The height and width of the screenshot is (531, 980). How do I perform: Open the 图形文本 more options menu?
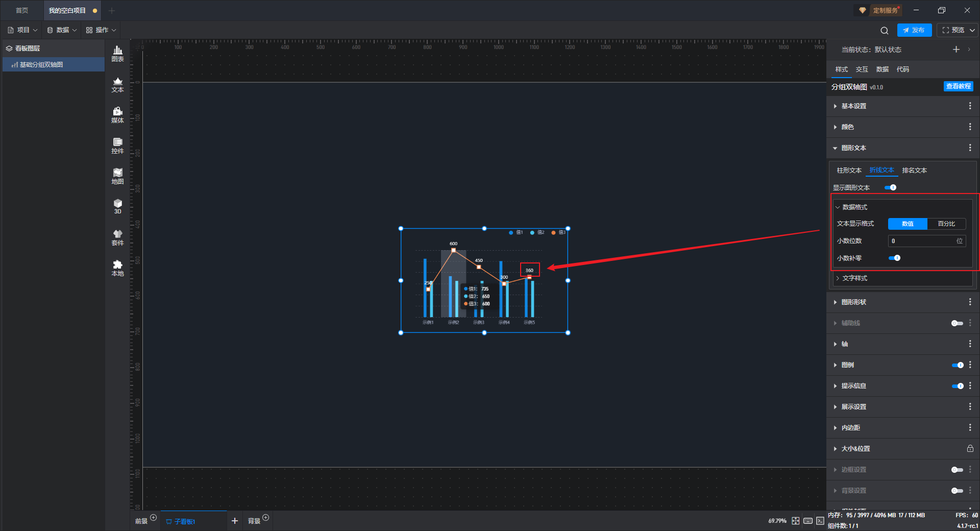click(970, 148)
